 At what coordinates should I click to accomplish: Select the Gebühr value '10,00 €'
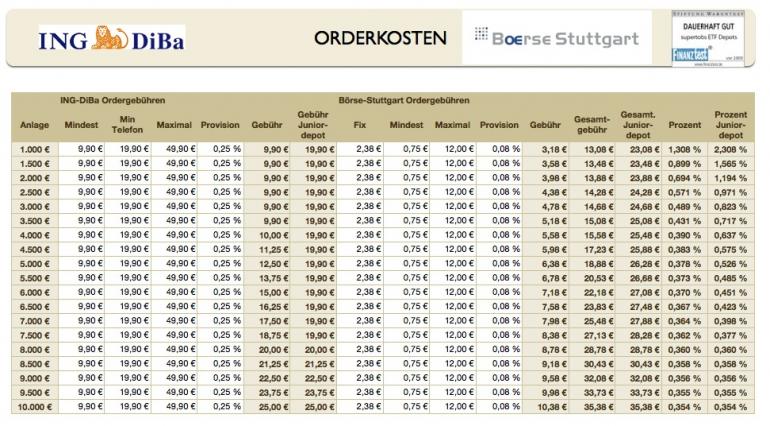(x=274, y=235)
